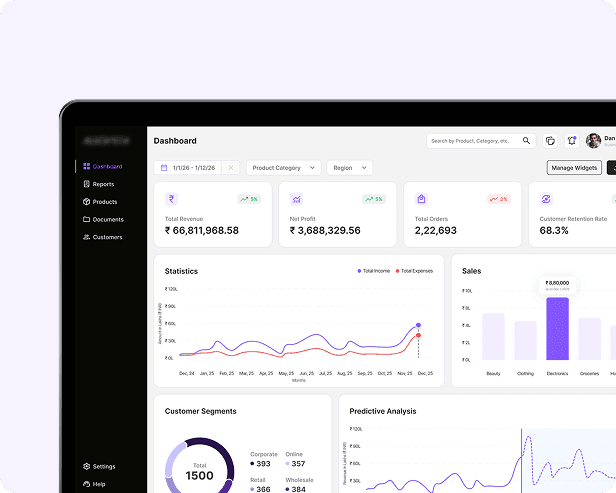Click the 5% badge on Total Revenue

[x=249, y=199]
